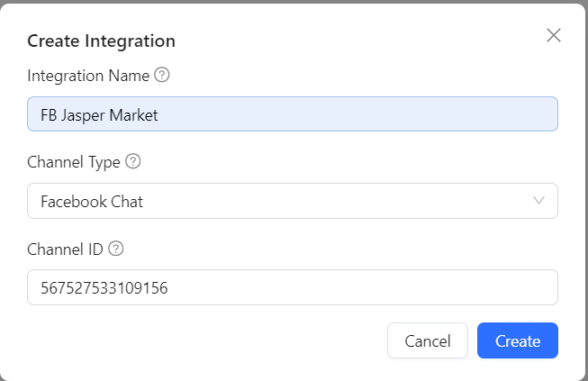
Task: Click the Create Integration dialog title
Action: click(x=101, y=41)
